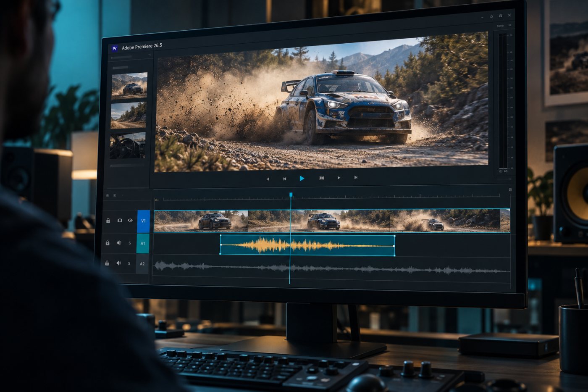Viewport: 588px width, 392px height.
Task: Select the A2 track target label
Action: (142, 264)
